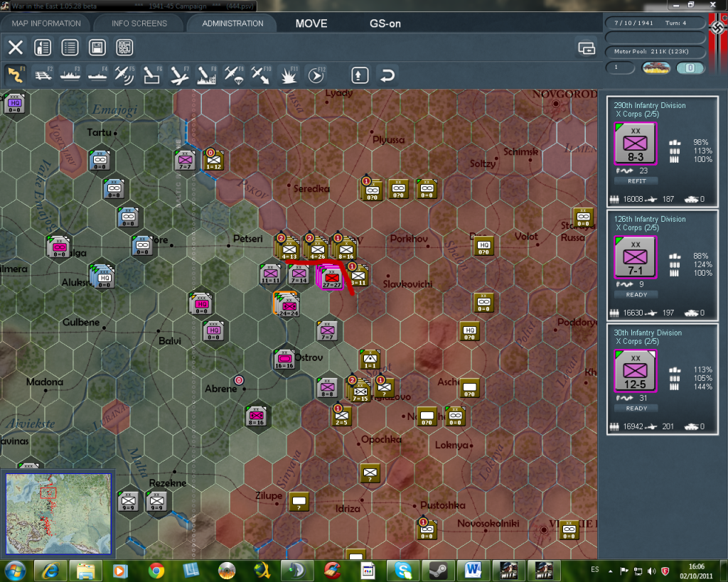Open Steam from taskbar
This screenshot has height=582, width=728.
[437, 571]
